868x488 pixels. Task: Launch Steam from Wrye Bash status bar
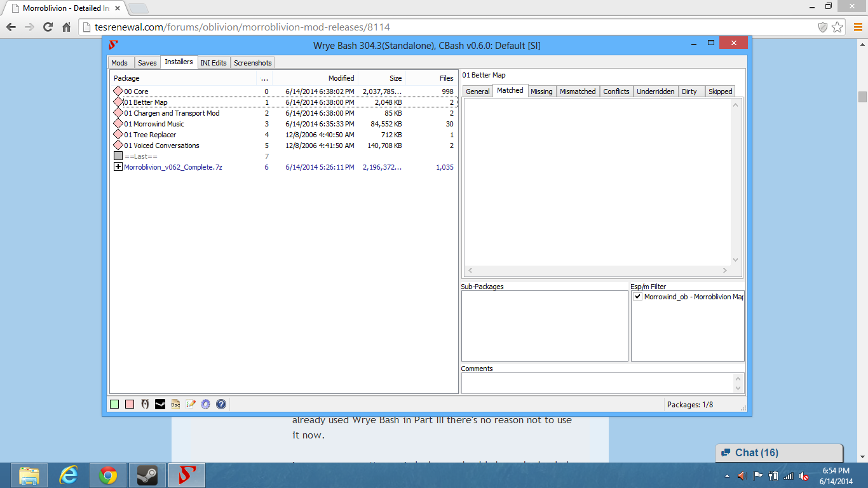point(160,404)
